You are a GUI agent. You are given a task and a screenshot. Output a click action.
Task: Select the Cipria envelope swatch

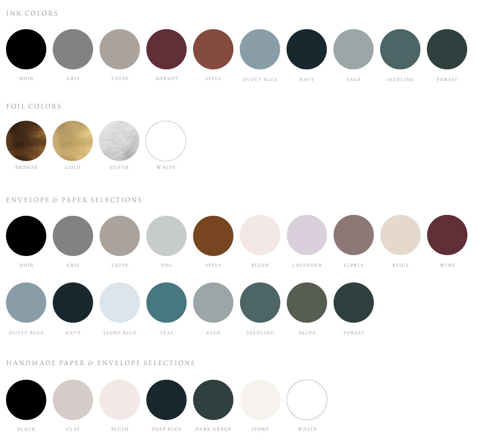[x=353, y=235]
